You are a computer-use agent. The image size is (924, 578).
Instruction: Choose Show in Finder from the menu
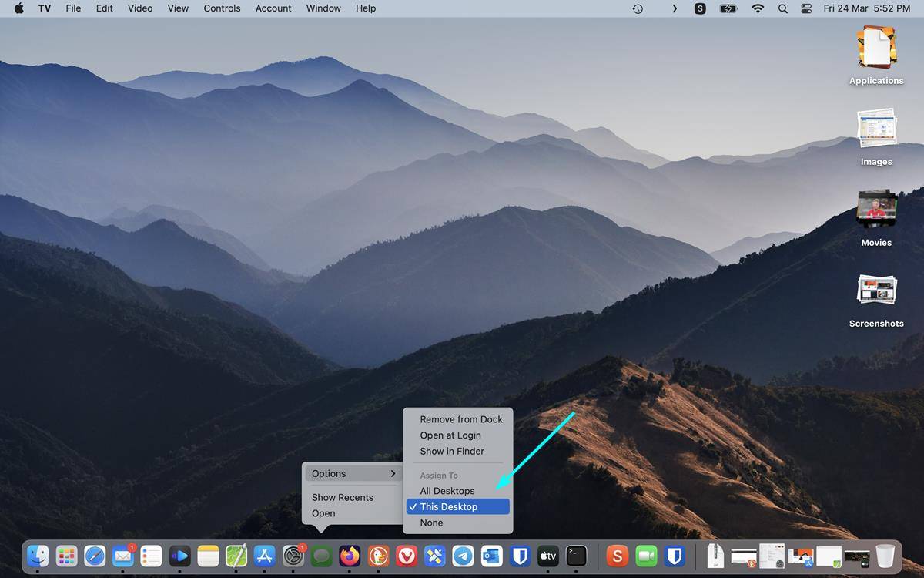(x=454, y=451)
